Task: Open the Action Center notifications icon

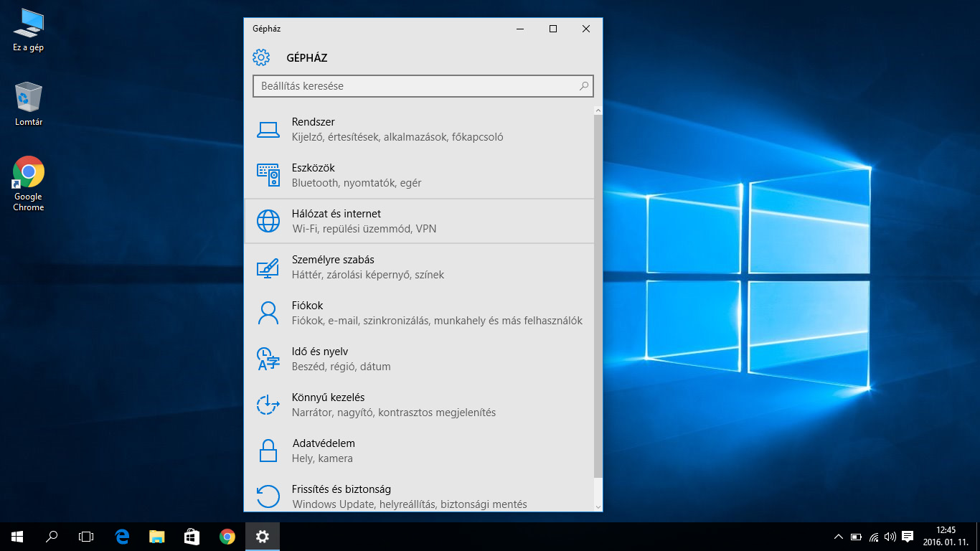Action: point(908,537)
